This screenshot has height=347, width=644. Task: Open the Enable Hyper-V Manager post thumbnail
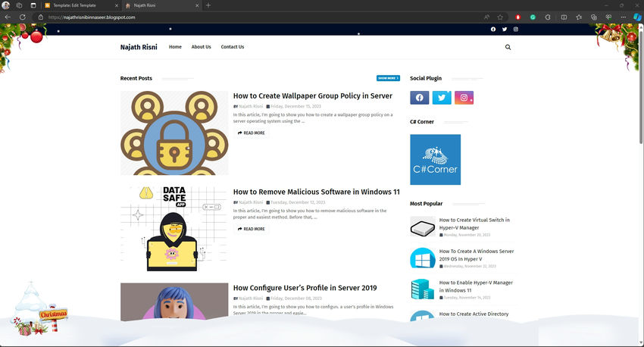tap(423, 289)
